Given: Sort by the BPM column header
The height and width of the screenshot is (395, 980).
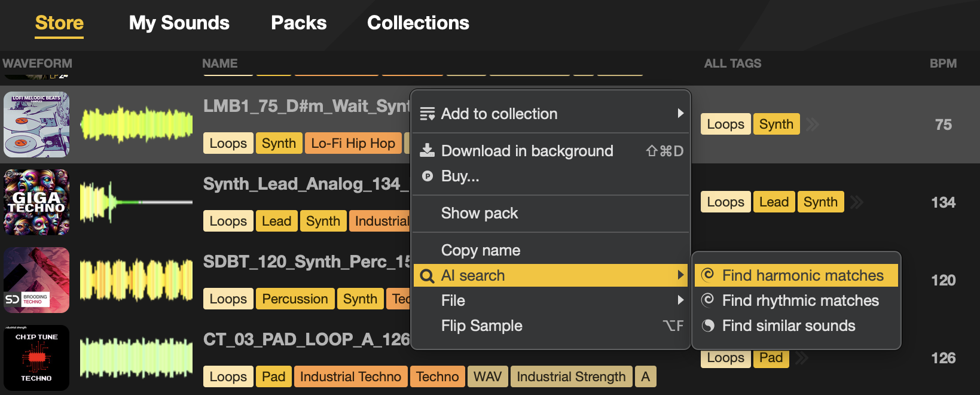Looking at the screenshot, I should tap(943, 63).
